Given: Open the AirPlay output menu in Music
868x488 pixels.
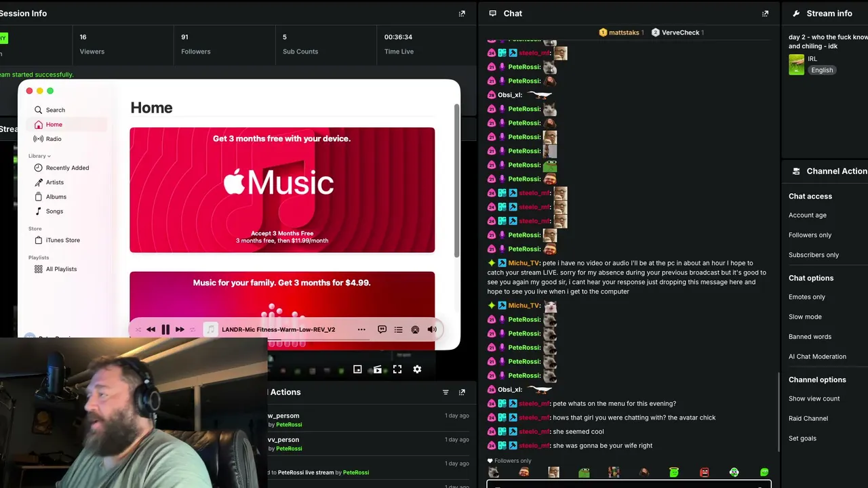Looking at the screenshot, I should (x=415, y=329).
